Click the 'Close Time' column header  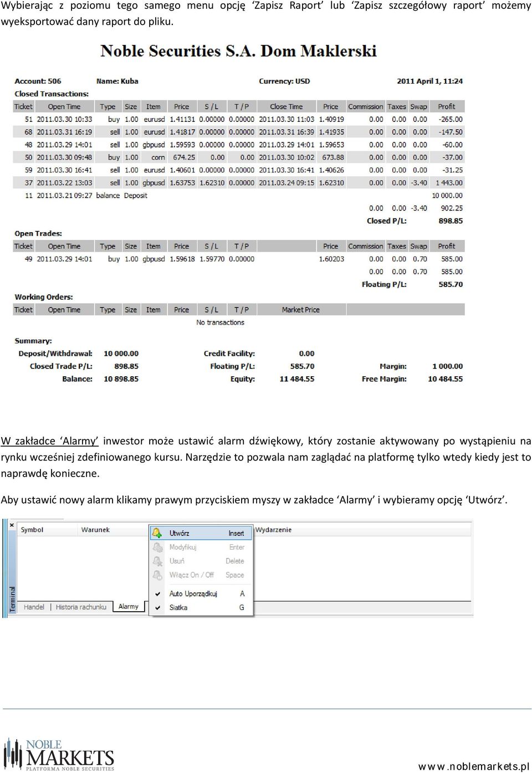point(286,106)
